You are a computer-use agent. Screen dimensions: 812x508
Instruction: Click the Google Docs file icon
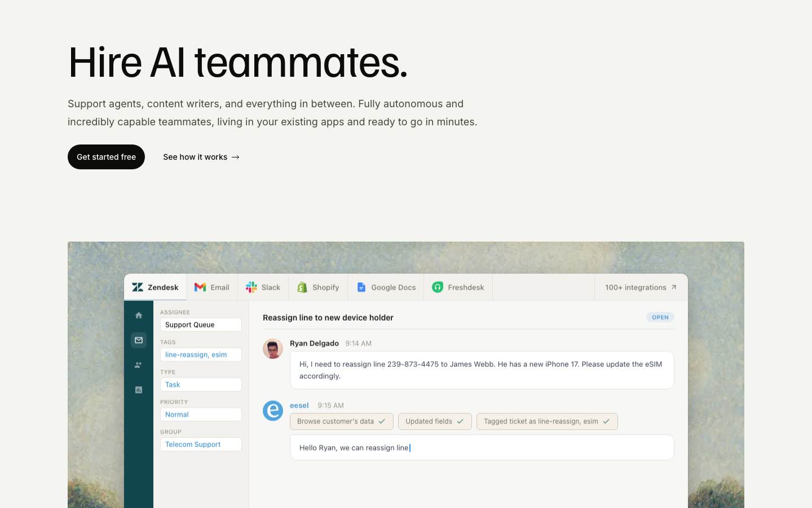pyautogui.click(x=361, y=287)
